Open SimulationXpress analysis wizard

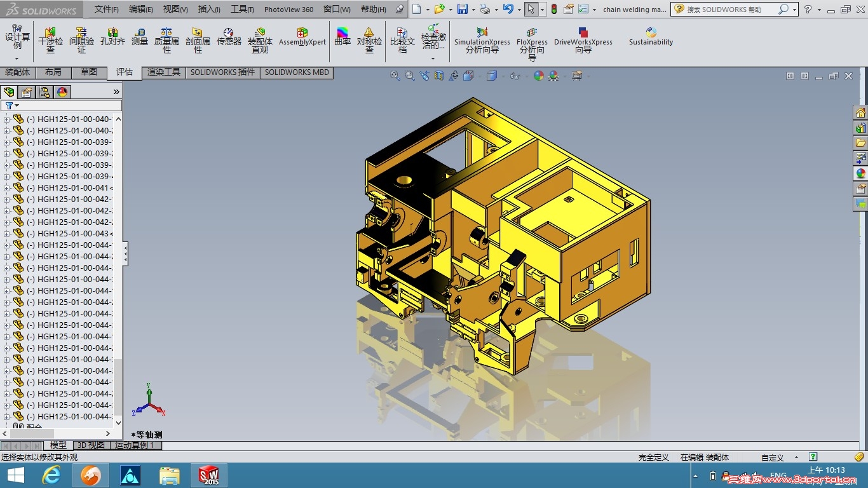point(482,40)
